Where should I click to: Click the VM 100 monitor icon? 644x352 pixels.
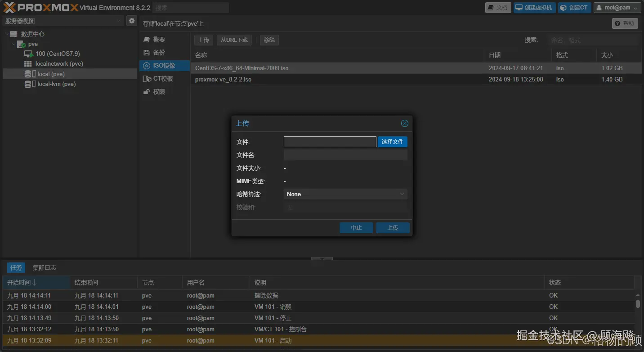(x=29, y=54)
